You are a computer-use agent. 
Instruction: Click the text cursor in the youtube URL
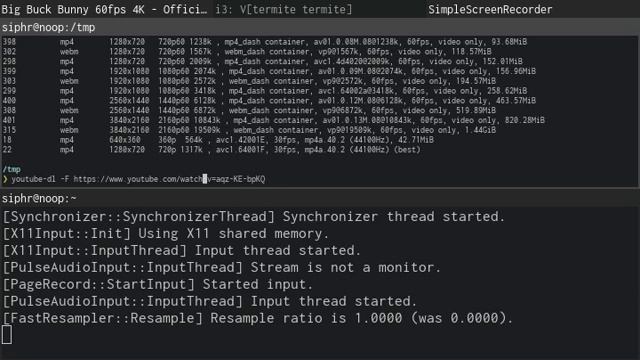(205, 179)
